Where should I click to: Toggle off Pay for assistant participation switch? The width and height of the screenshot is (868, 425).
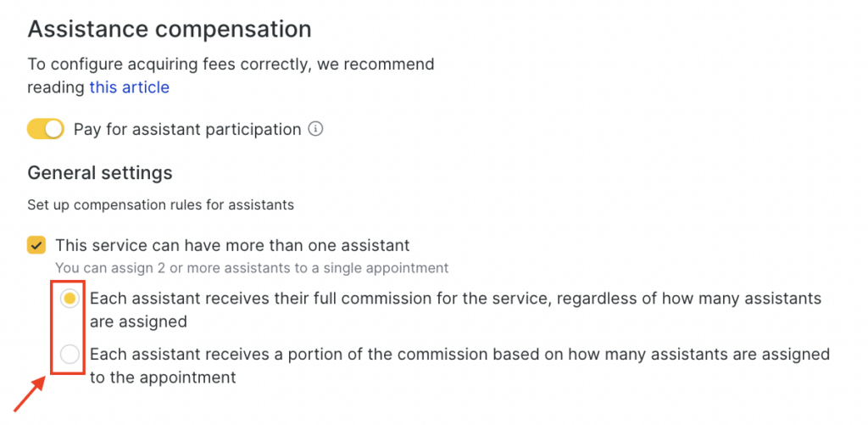coord(46,130)
